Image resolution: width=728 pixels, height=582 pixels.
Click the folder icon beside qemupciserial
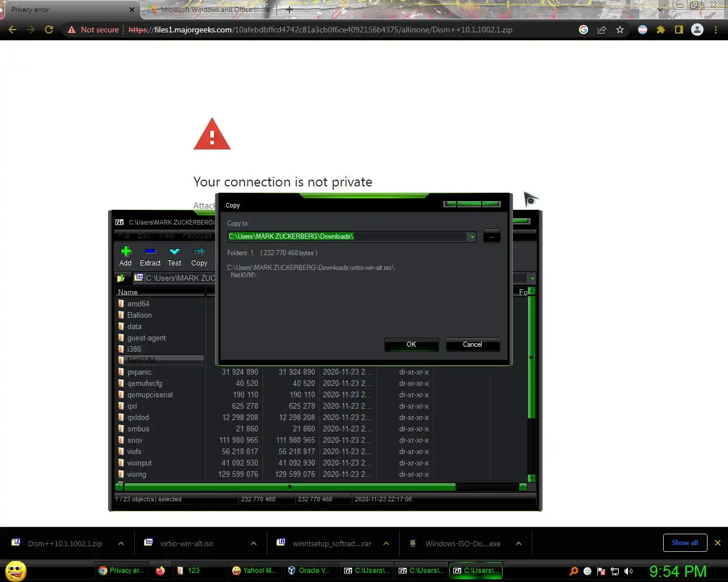[x=121, y=394]
